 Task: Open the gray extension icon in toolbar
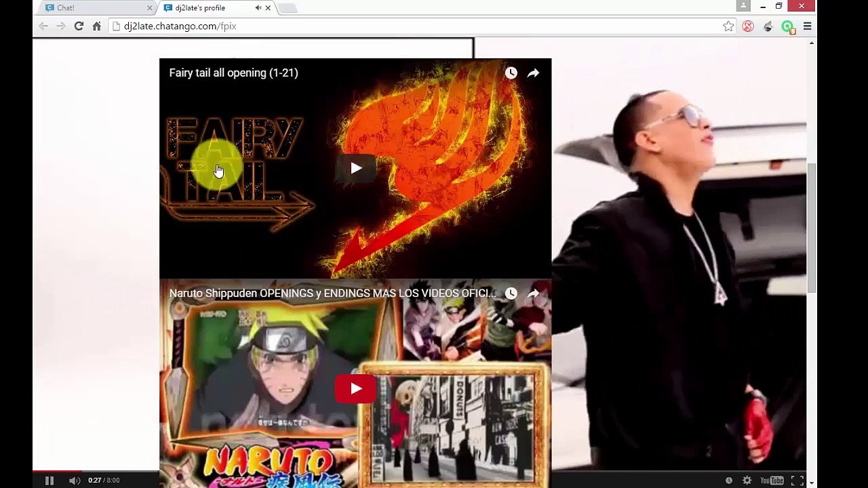pyautogui.click(x=768, y=26)
